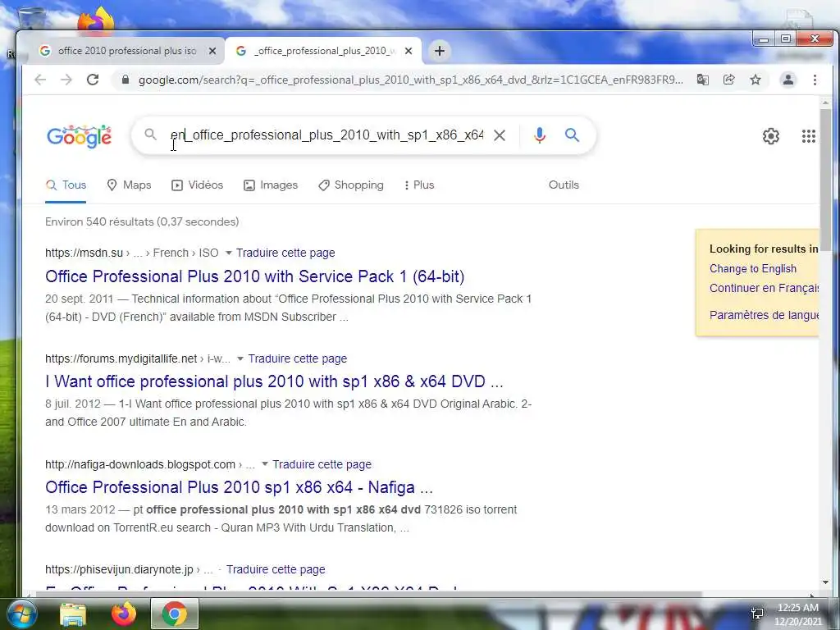Open 'Paramètres de langue' link
This screenshot has width=840, height=630.
(x=764, y=315)
